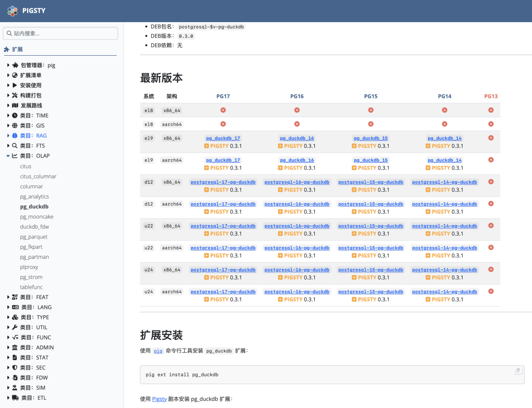Image resolution: width=532 pixels, height=408 pixels.
Task: Click the tools icon next to 构建打包
Action: [15, 96]
